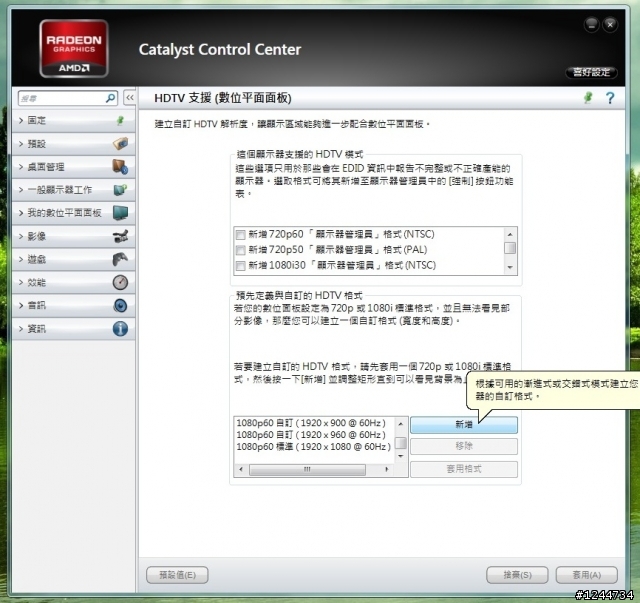Click the 套用格式 apply format button
Screen dimensions: 640x603
(x=464, y=469)
